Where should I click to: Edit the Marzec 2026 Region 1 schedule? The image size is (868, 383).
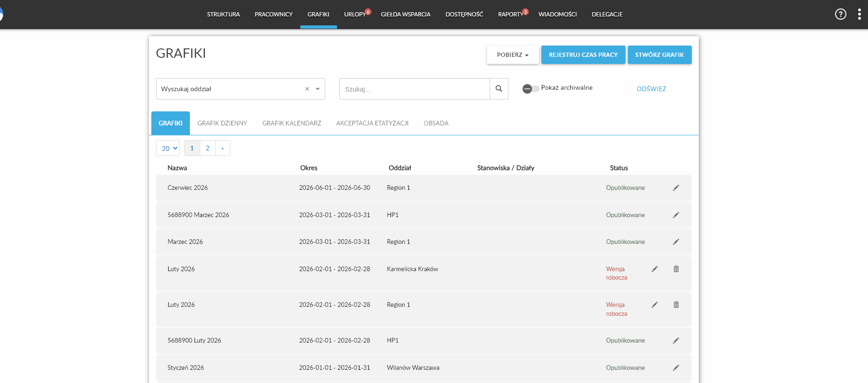coord(676,242)
